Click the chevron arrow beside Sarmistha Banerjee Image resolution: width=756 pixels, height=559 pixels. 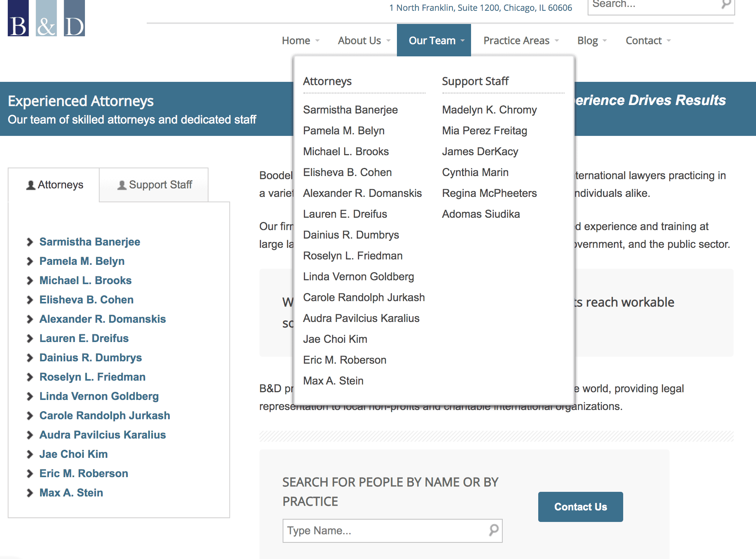(30, 242)
